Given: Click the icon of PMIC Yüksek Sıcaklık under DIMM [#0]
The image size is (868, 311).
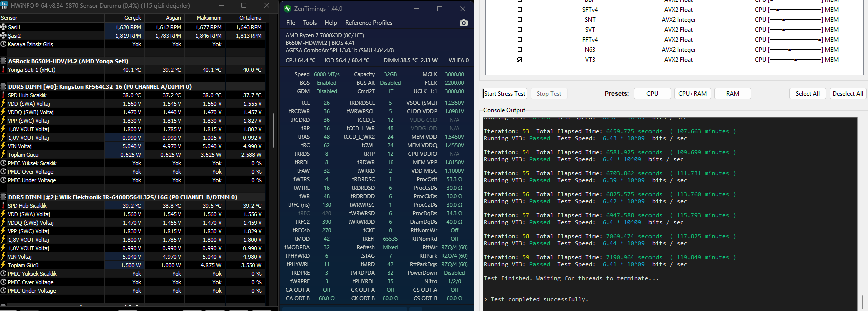Looking at the screenshot, I should (4, 163).
